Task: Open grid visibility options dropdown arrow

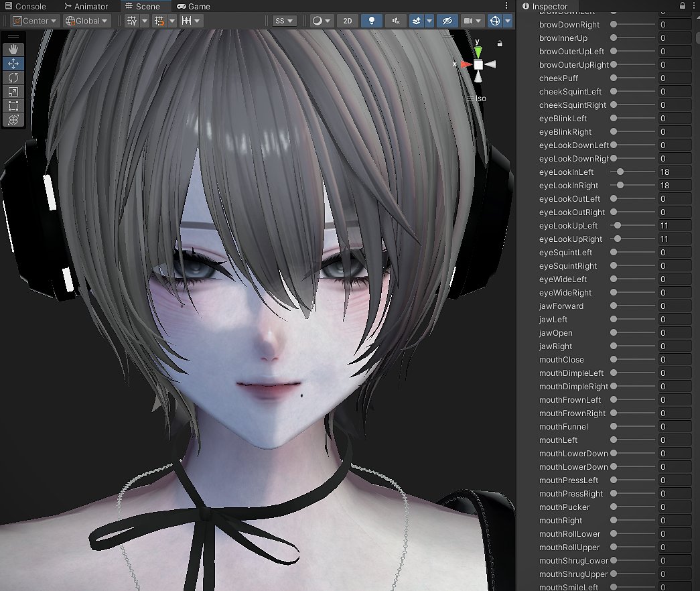Action: (145, 21)
